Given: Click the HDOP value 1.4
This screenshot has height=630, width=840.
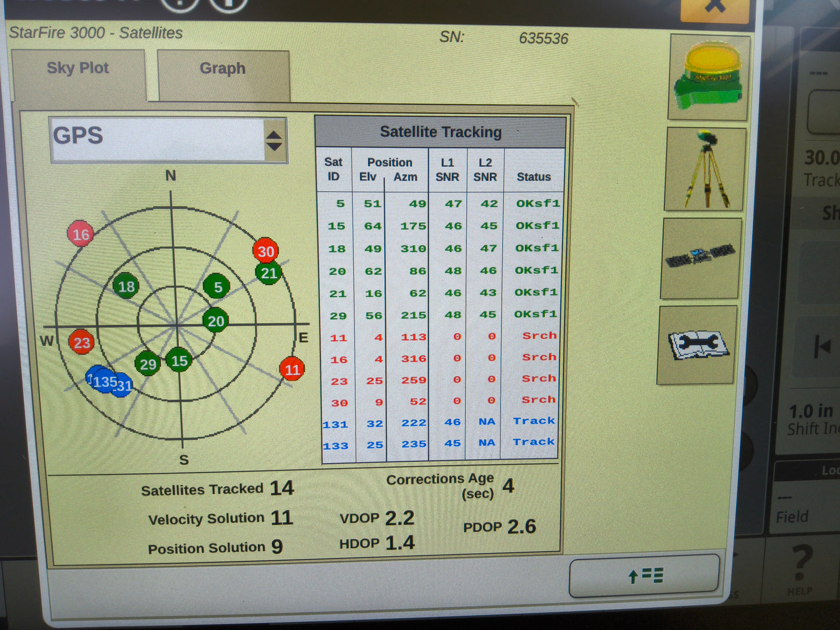Looking at the screenshot, I should [400, 543].
